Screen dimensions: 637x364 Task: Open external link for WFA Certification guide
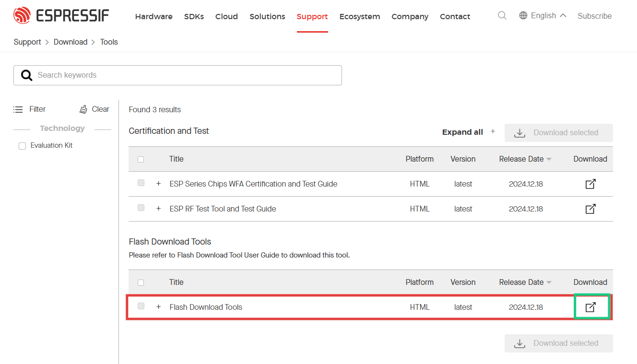(590, 184)
